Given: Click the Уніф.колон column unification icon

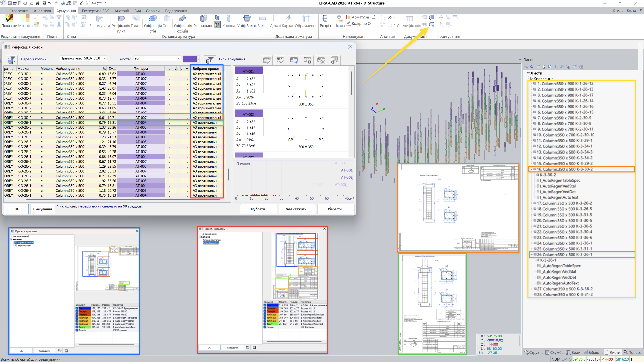Looking at the screenshot, I should [x=203, y=19].
